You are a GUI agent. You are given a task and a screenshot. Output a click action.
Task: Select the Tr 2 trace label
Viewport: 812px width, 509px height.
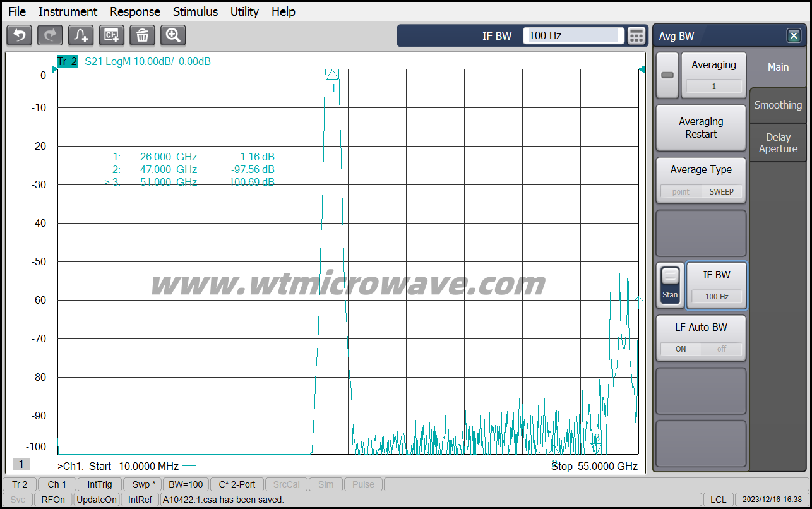coord(67,61)
